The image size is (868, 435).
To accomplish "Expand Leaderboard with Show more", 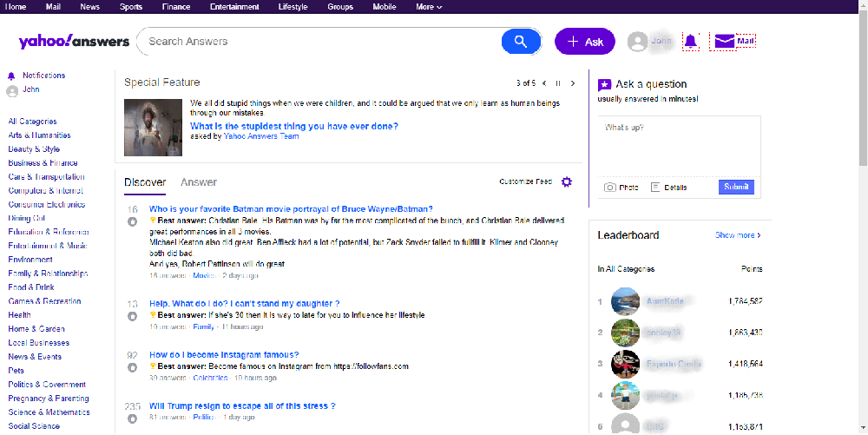I will [738, 235].
